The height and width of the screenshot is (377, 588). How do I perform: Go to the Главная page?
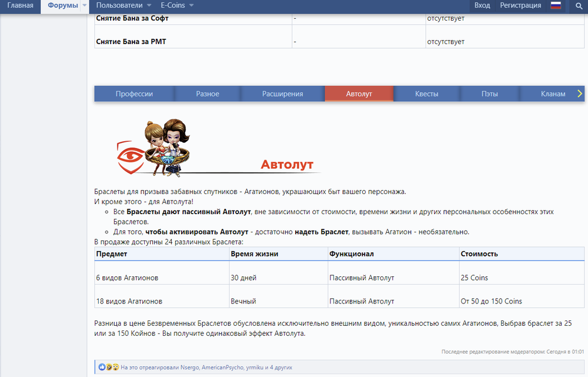(x=20, y=6)
